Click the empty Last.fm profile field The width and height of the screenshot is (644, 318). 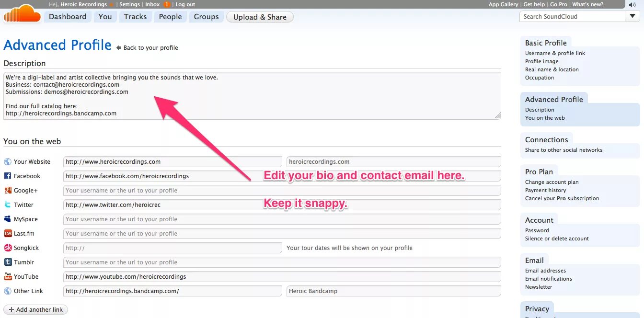click(x=282, y=234)
